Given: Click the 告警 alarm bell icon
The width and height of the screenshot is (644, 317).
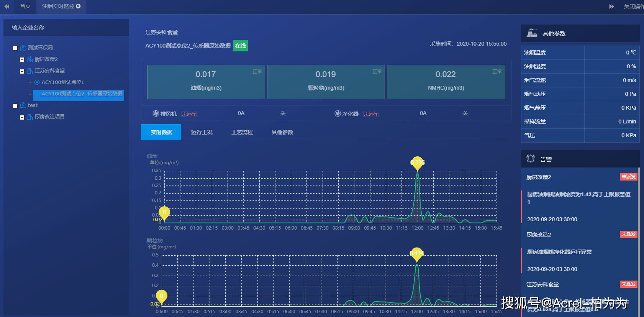Looking at the screenshot, I should pos(531,159).
